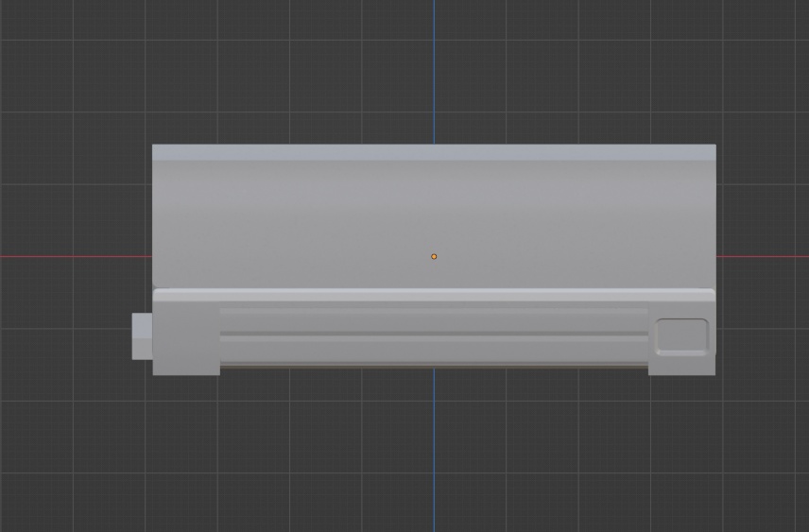Image resolution: width=809 pixels, height=532 pixels.
Task: Click the dark horizontal groove in lower section
Action: coord(434,334)
